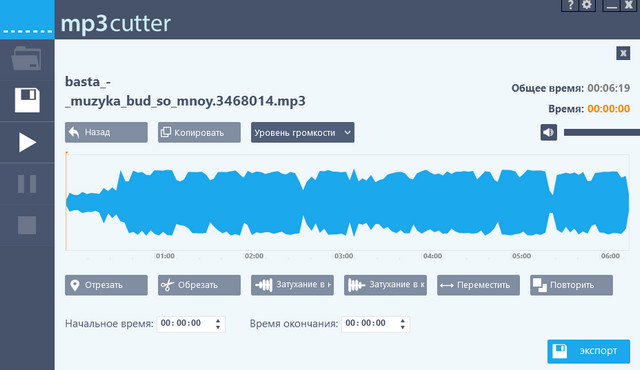640x370 pixels.
Task: Click the Переместить button
Action: pyautogui.click(x=478, y=285)
